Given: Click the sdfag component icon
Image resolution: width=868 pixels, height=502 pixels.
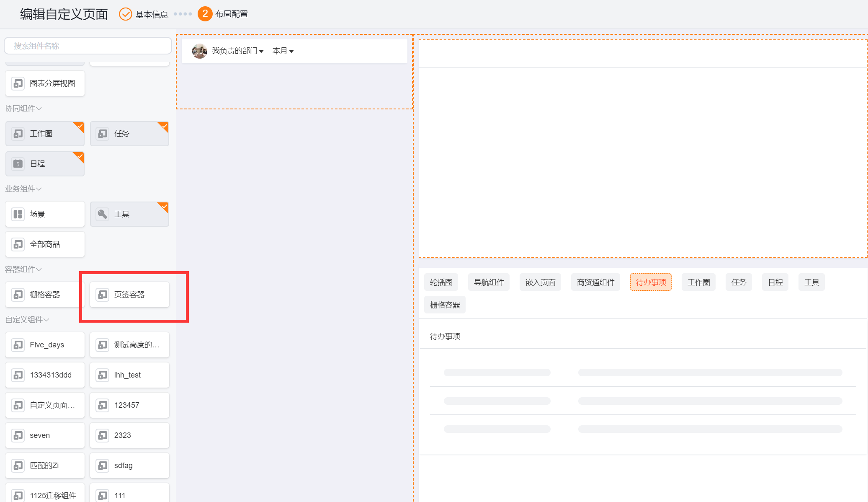Looking at the screenshot, I should 102,466.
